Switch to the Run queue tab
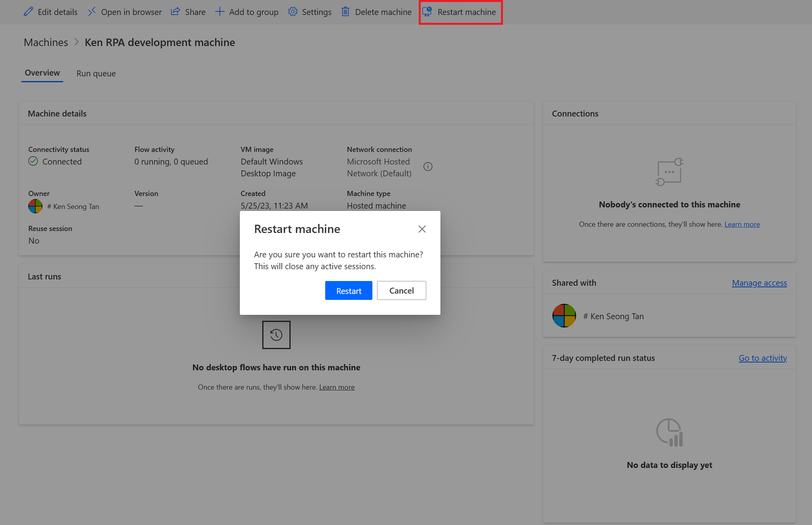 coord(96,73)
